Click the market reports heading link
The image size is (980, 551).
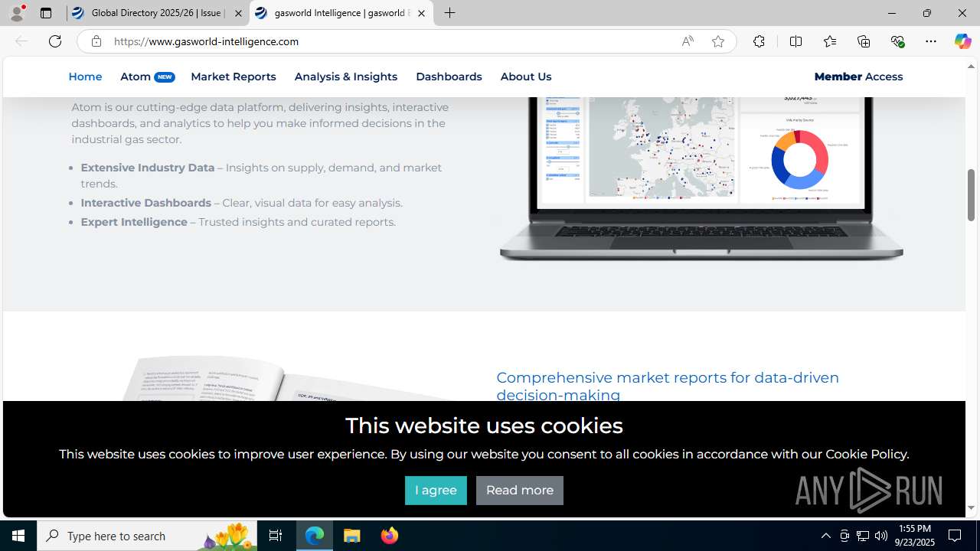pyautogui.click(x=668, y=386)
